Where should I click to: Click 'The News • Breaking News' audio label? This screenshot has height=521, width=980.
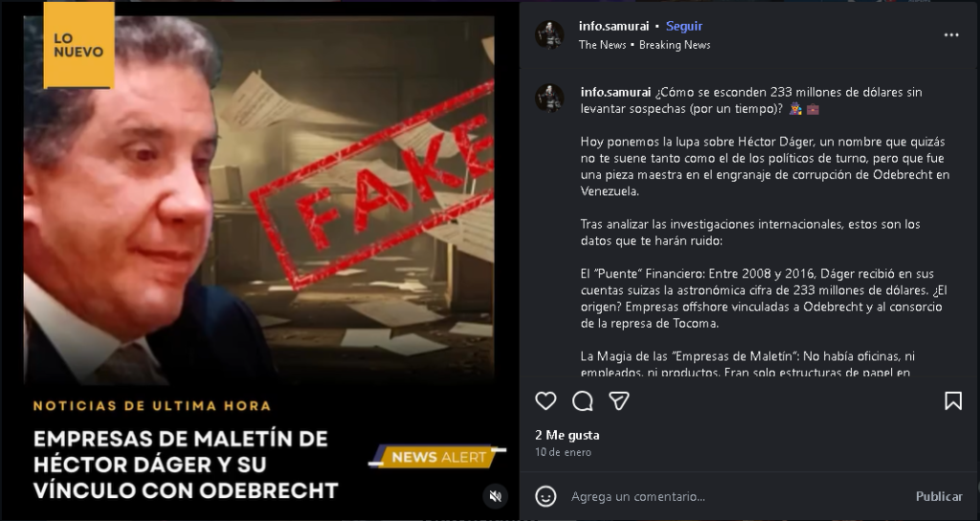(x=644, y=45)
